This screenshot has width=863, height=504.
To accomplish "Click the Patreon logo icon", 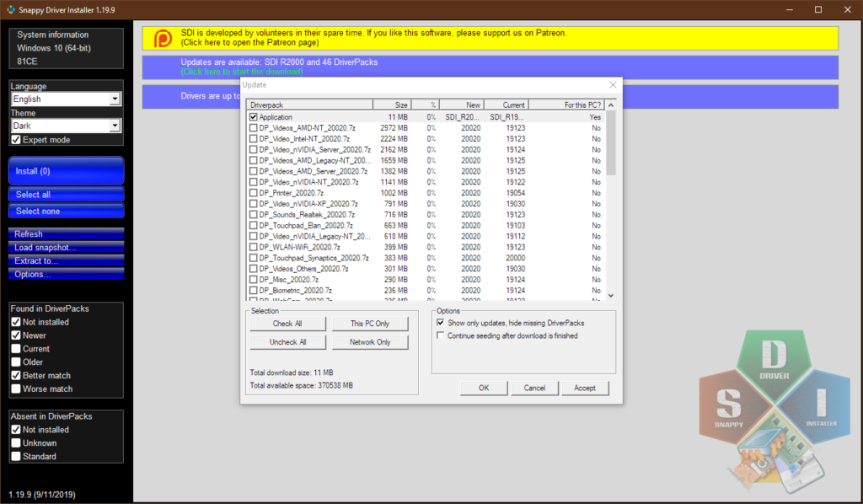I will (x=163, y=39).
